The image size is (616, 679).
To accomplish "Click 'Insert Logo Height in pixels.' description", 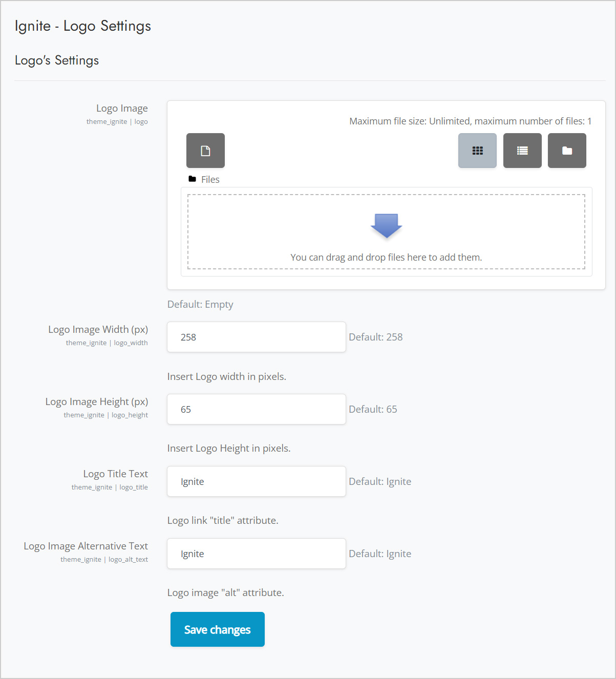I will tap(229, 448).
